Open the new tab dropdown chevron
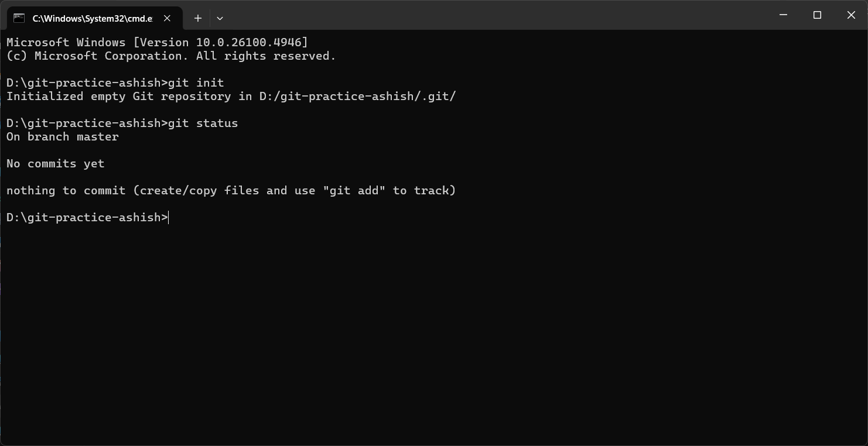The height and width of the screenshot is (446, 868). click(x=220, y=18)
